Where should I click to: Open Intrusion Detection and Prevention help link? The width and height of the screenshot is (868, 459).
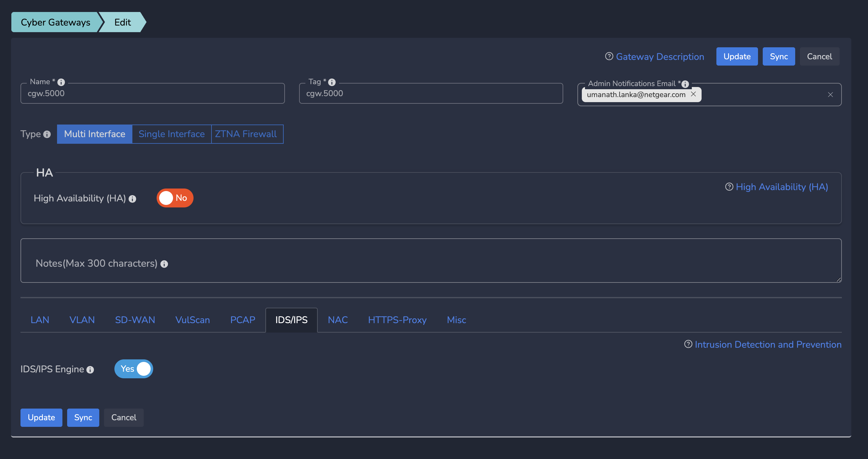[x=767, y=345]
